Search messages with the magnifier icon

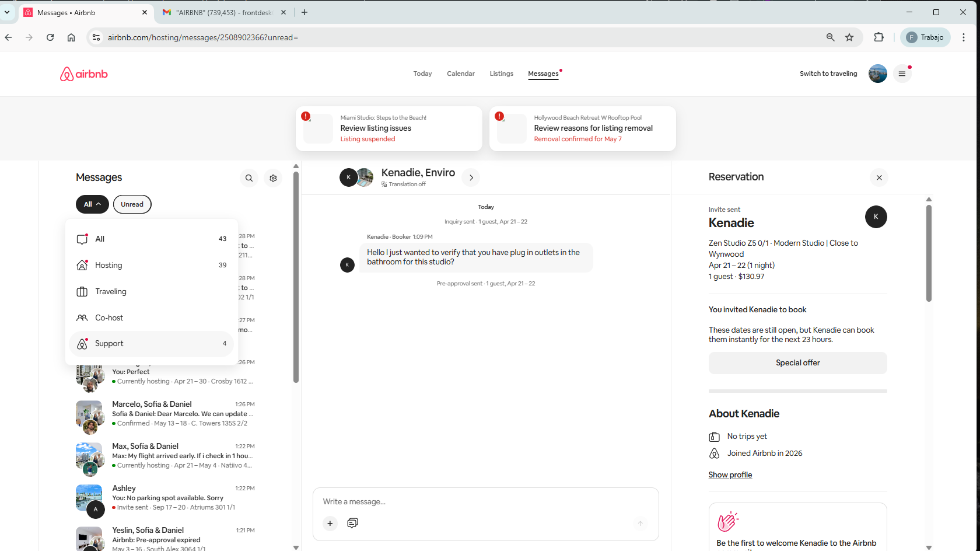click(249, 178)
